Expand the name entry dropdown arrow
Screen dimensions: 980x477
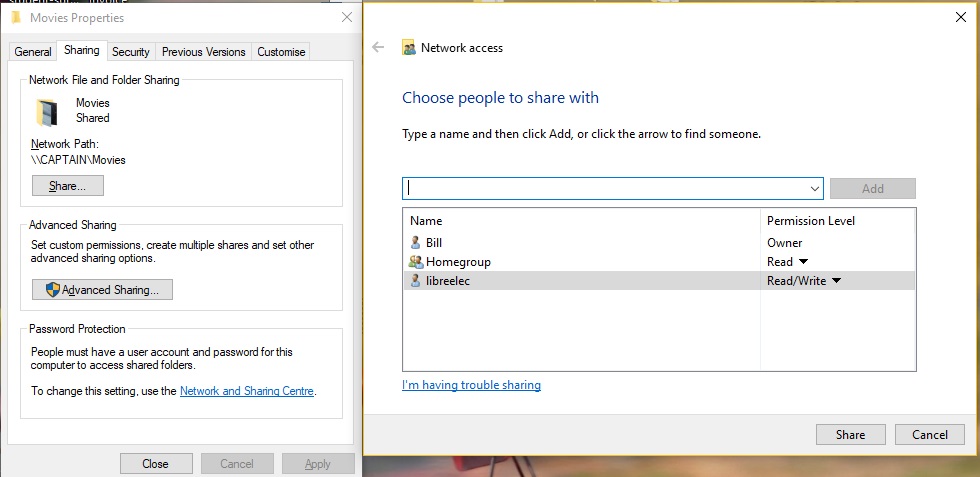click(814, 188)
